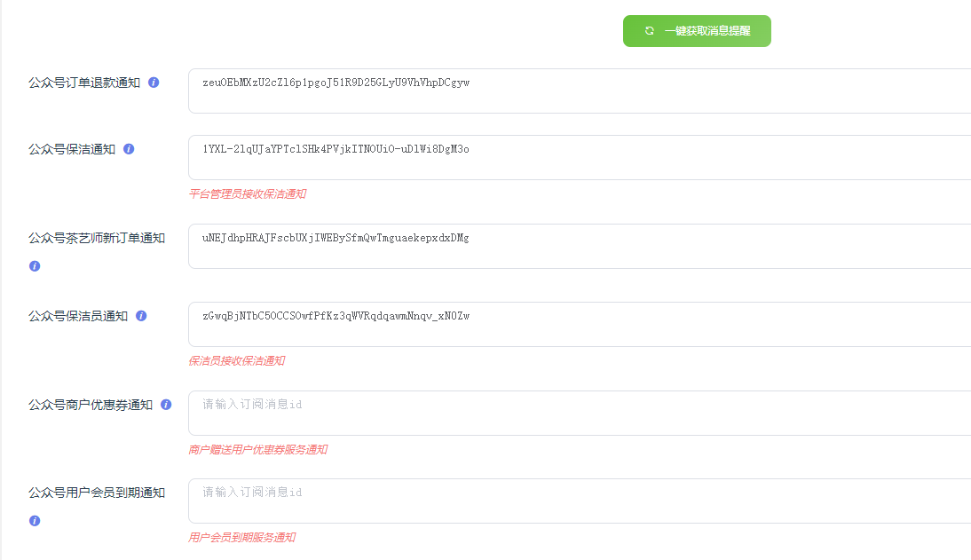Click the empty 公众号用户会员到期通知 field
This screenshot has height=560, width=971.
pyautogui.click(x=579, y=501)
